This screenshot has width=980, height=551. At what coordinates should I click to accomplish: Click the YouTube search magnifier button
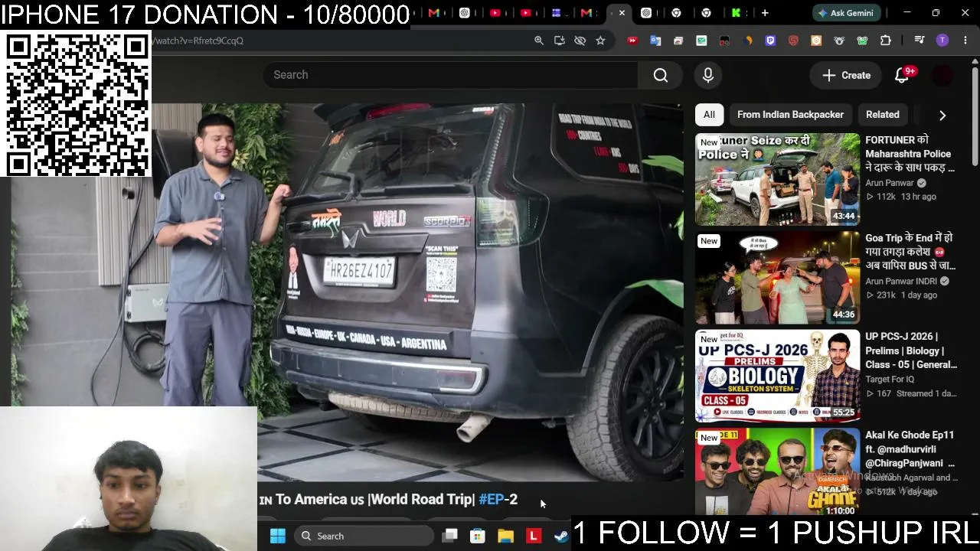(661, 75)
